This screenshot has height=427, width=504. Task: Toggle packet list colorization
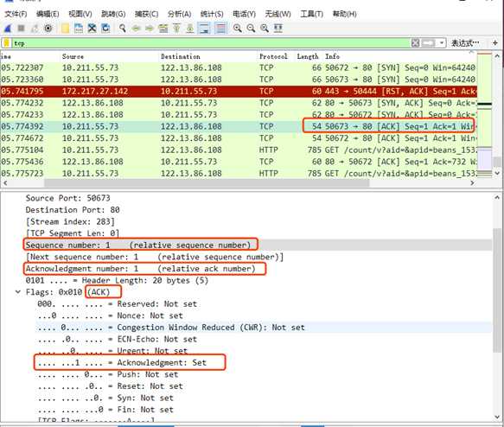point(220,29)
